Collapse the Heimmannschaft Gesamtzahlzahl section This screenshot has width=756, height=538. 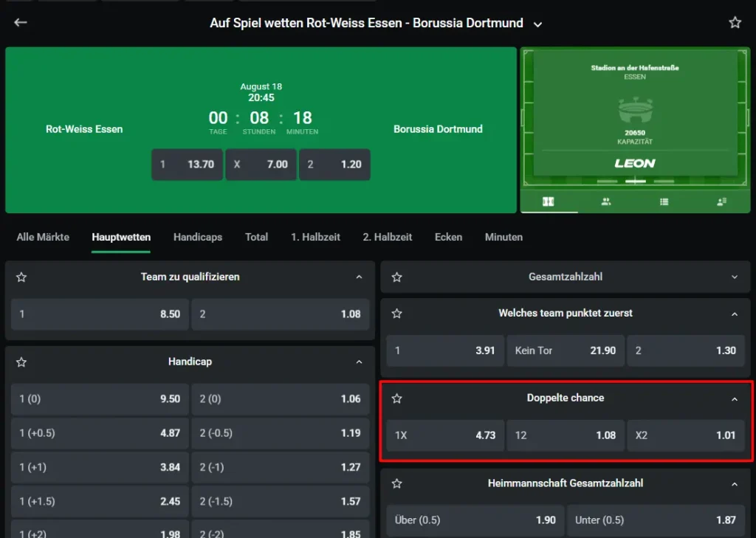tap(735, 484)
